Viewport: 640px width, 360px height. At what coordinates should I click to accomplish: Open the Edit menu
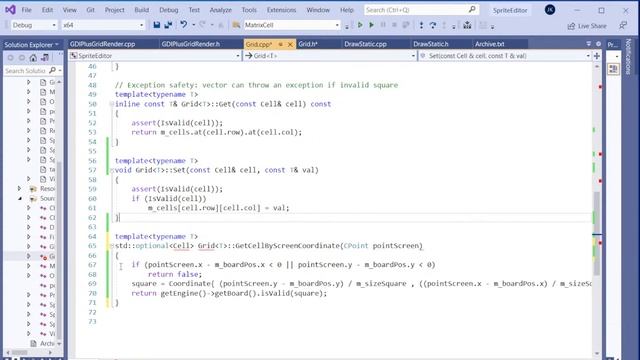(x=47, y=10)
